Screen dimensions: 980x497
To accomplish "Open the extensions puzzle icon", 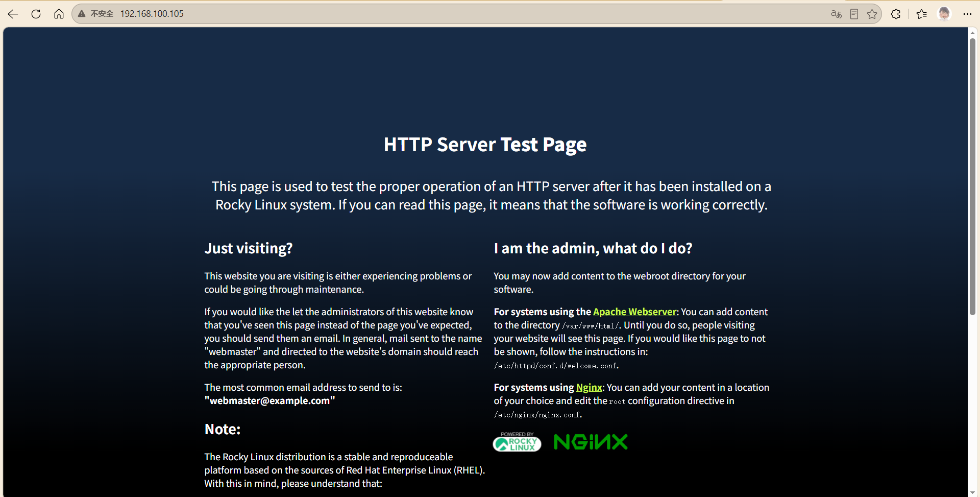I will [x=896, y=14].
